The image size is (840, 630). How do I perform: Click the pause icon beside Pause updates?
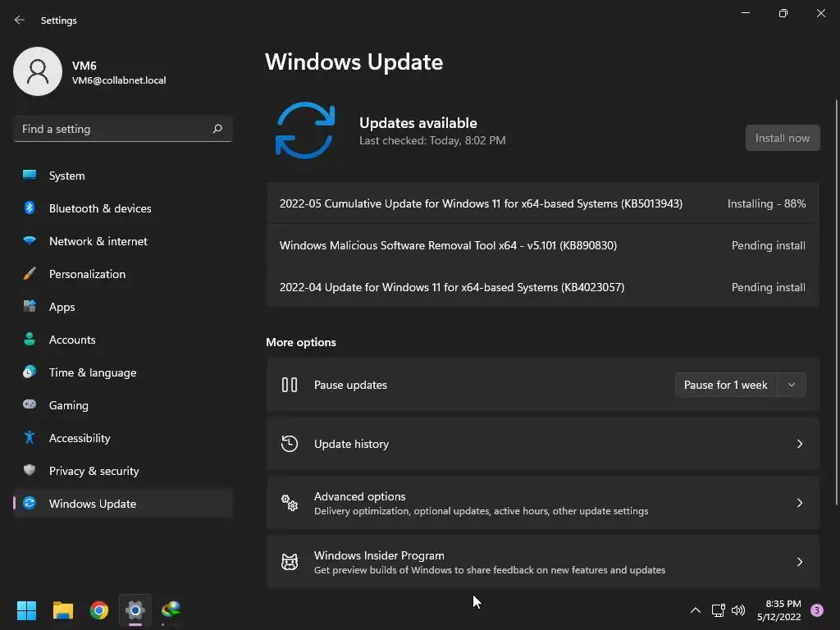click(290, 385)
